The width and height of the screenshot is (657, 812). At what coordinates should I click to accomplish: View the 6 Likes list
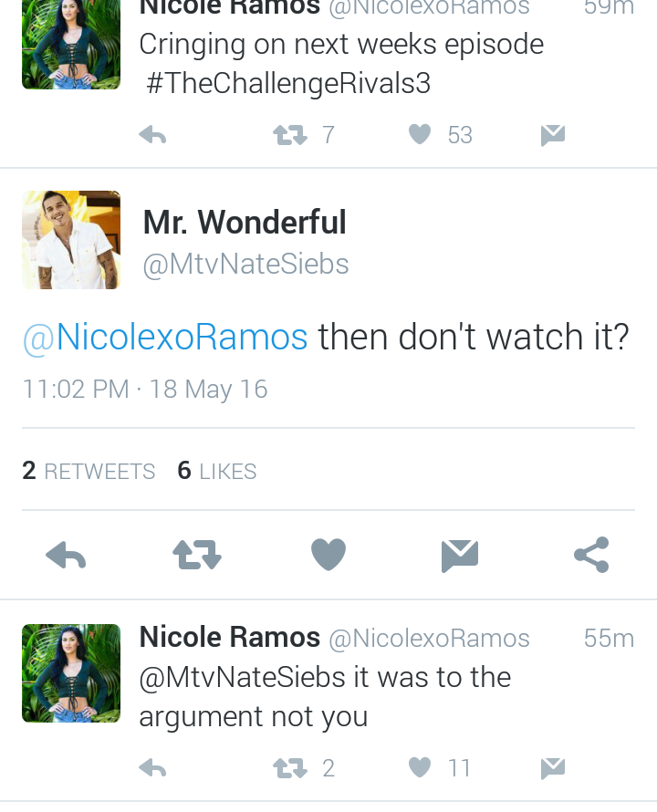coord(216,471)
